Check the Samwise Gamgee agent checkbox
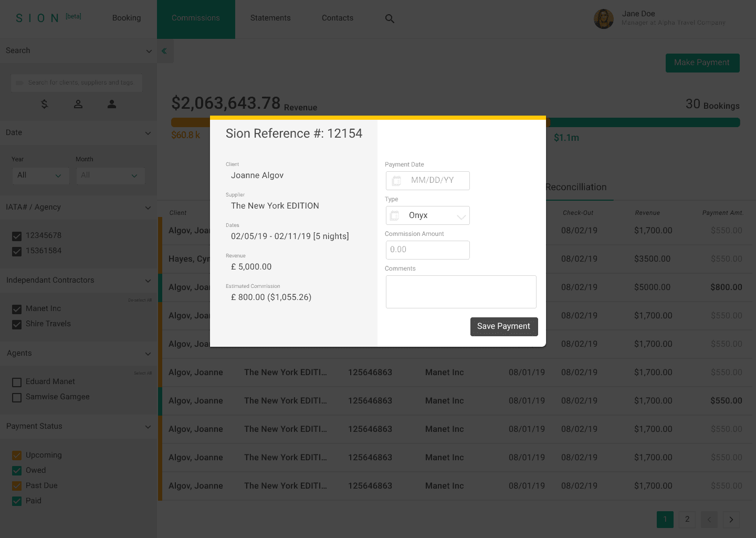The image size is (756, 538). click(x=17, y=398)
